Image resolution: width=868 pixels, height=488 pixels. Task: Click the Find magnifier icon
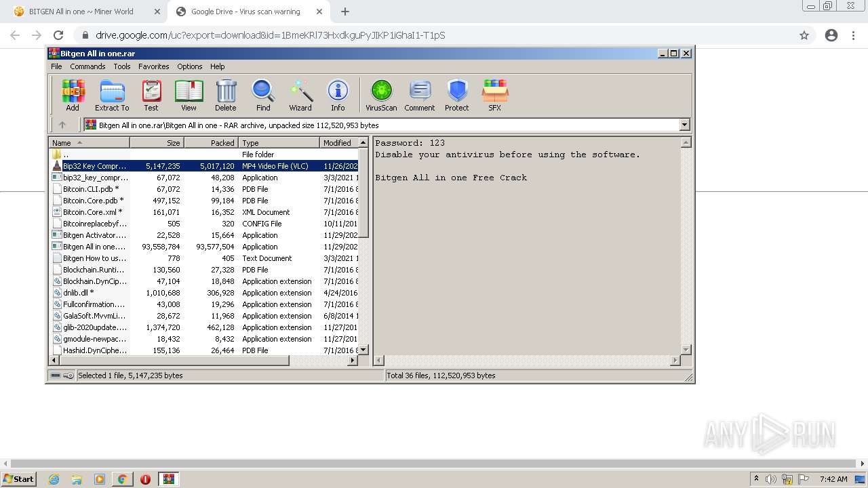(263, 95)
